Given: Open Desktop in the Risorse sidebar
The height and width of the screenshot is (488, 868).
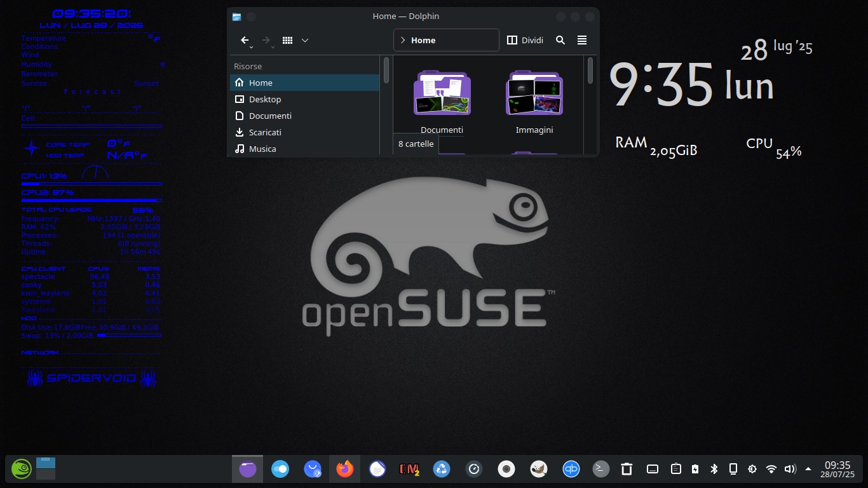Looking at the screenshot, I should [x=304, y=99].
